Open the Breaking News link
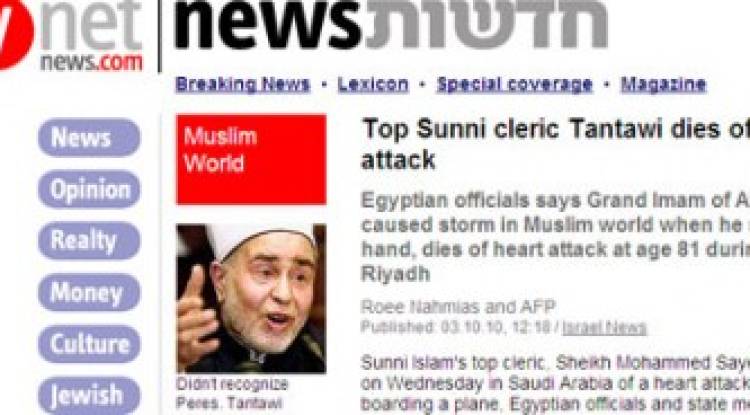 (x=243, y=85)
